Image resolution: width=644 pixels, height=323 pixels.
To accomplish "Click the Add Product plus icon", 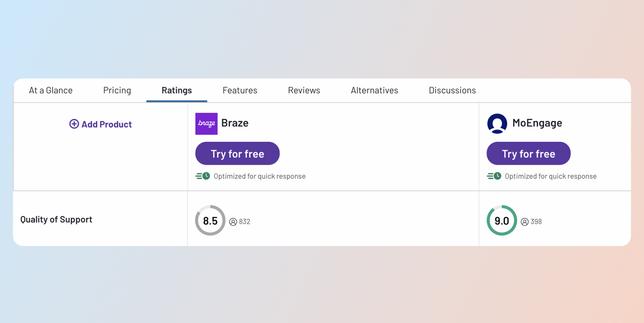I will (74, 124).
